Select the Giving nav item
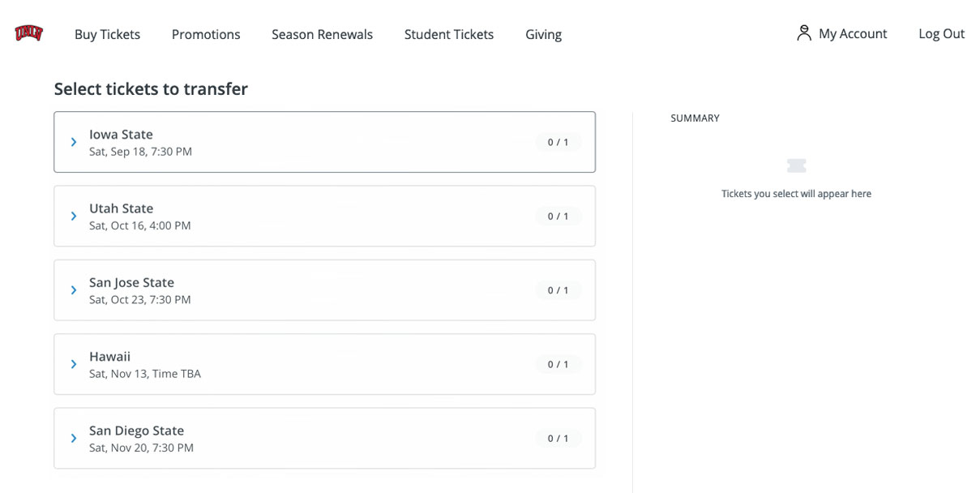Viewport: 980px width, 493px height. coord(543,34)
